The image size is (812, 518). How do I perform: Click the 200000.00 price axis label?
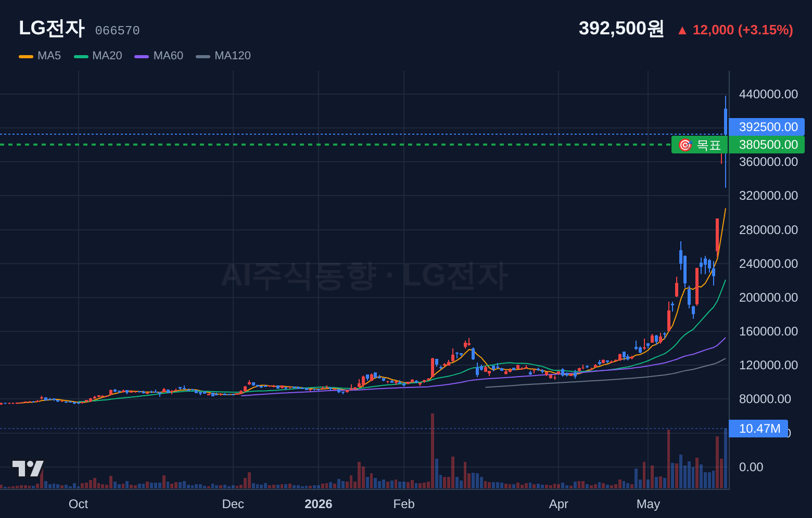point(768,297)
